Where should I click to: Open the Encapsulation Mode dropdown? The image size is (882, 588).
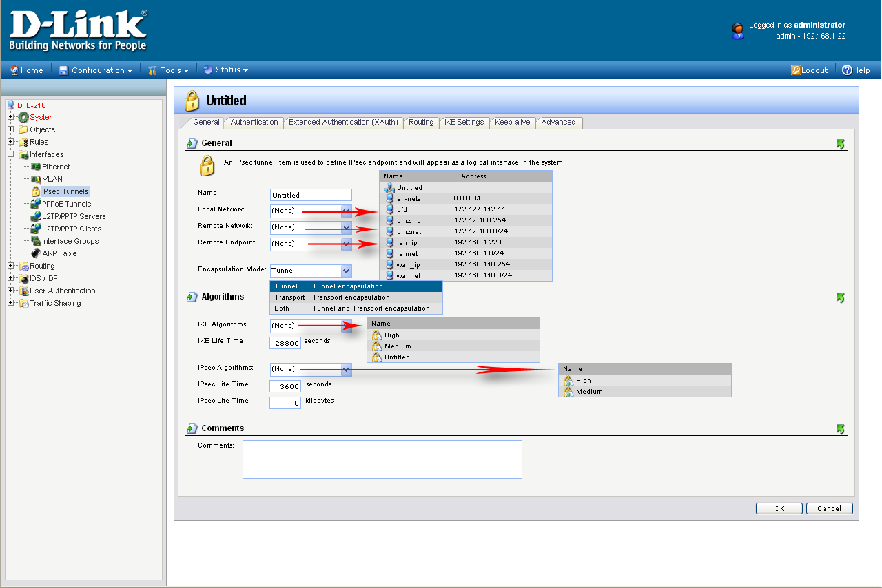click(346, 271)
